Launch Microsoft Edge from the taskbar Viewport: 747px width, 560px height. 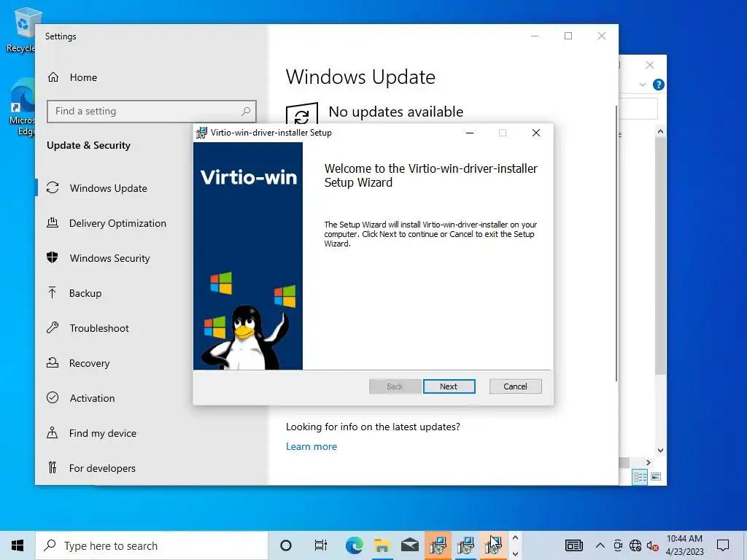pyautogui.click(x=354, y=545)
